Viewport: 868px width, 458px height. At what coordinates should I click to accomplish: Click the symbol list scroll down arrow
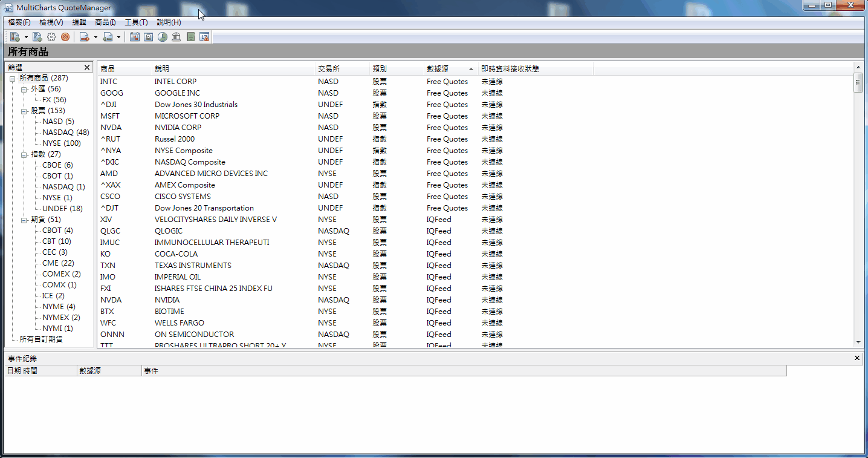[858, 342]
